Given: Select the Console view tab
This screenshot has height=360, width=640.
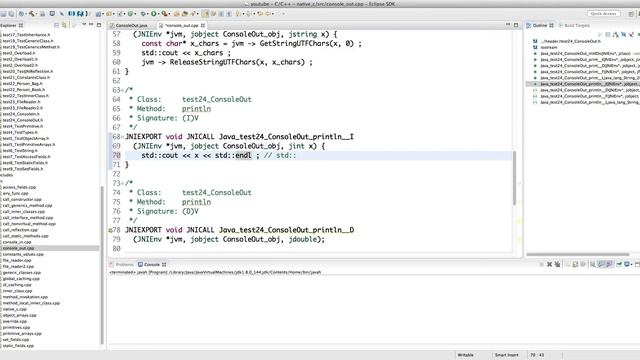Looking at the screenshot, I should [151, 264].
